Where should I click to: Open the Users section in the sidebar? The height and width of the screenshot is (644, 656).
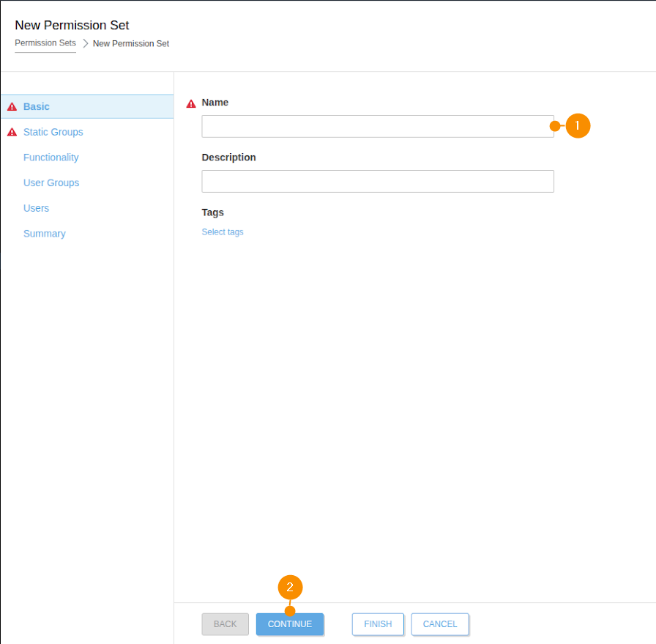36,208
